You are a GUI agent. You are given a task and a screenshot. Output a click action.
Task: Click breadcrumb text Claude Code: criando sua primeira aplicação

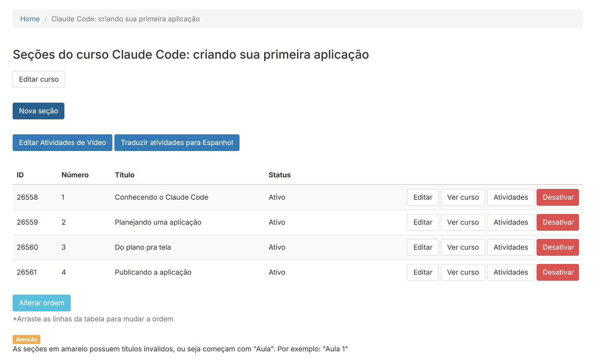pyautogui.click(x=125, y=19)
